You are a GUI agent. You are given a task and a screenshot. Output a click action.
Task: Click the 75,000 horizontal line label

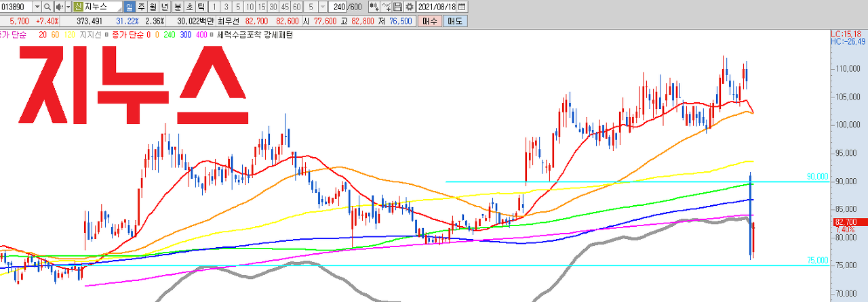pos(817,261)
